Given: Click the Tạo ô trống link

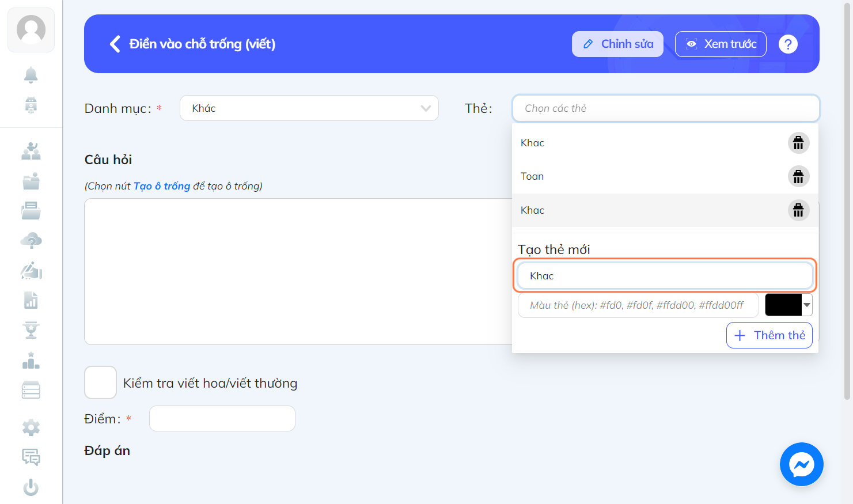Looking at the screenshot, I should click(x=162, y=186).
